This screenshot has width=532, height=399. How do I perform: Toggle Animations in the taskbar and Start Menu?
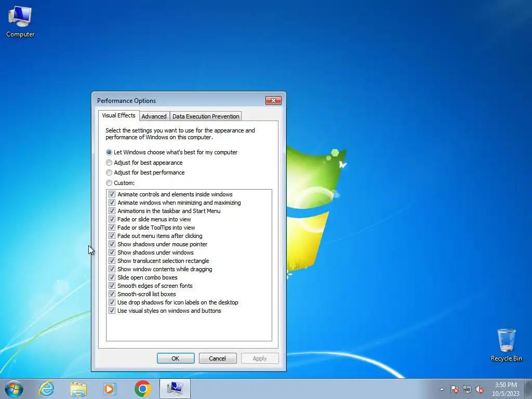[x=112, y=211]
